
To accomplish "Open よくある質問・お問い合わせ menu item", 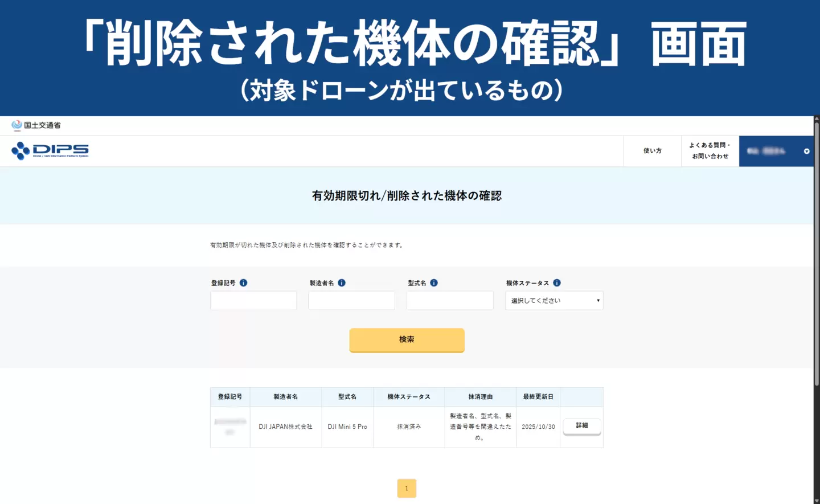I will pyautogui.click(x=710, y=151).
